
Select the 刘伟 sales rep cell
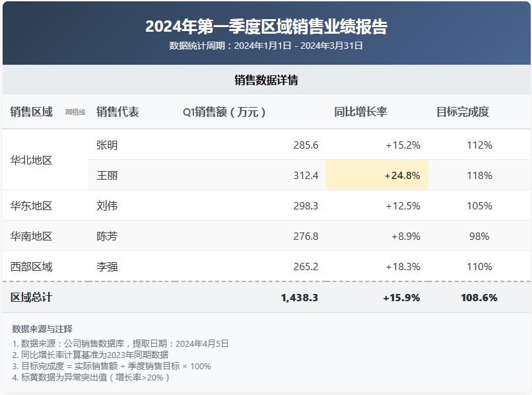(x=107, y=206)
